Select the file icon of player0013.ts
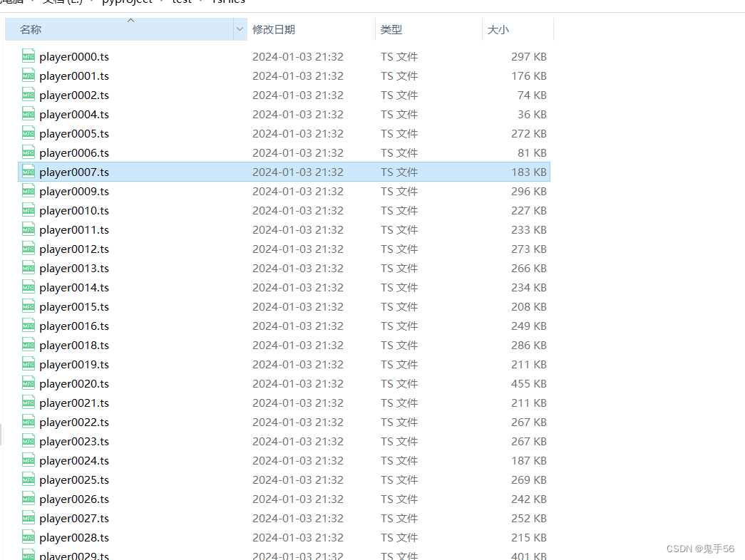This screenshot has height=560, width=745. (29, 268)
